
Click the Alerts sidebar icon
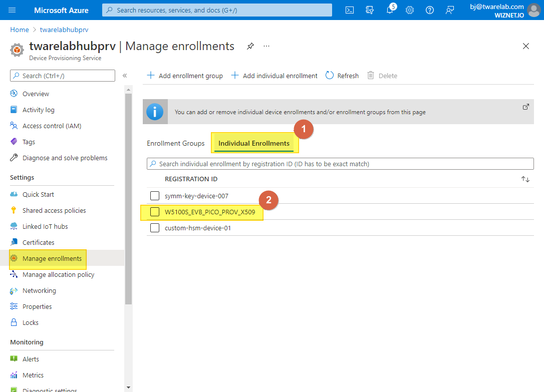click(x=14, y=359)
